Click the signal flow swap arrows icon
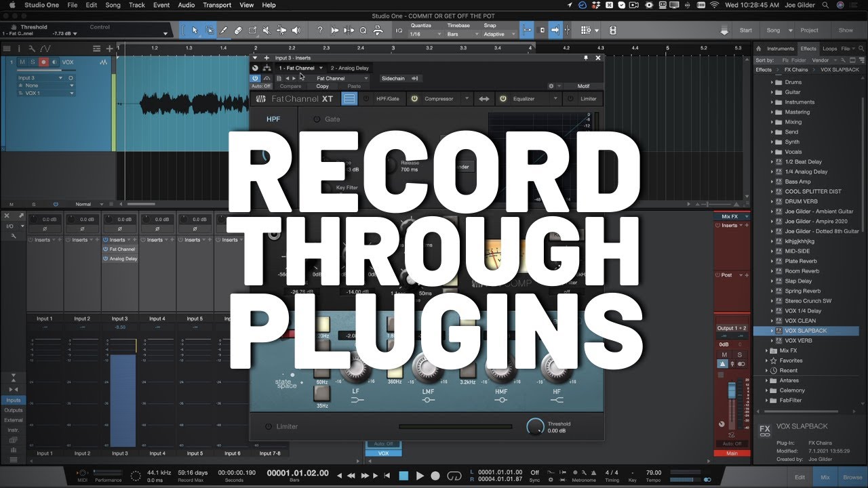Screen dimensions: 868x488 [x=484, y=99]
